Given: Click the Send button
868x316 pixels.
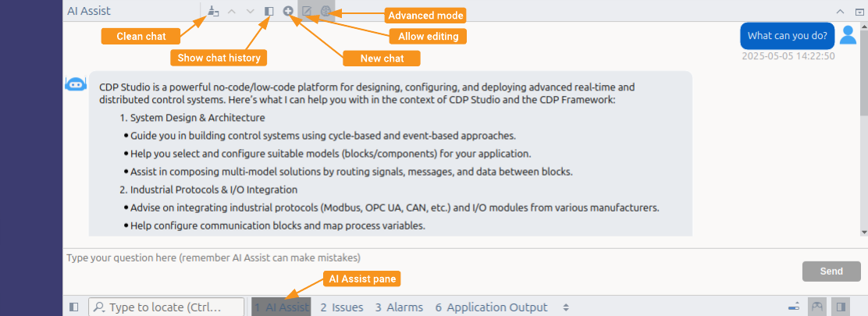Looking at the screenshot, I should tap(831, 272).
